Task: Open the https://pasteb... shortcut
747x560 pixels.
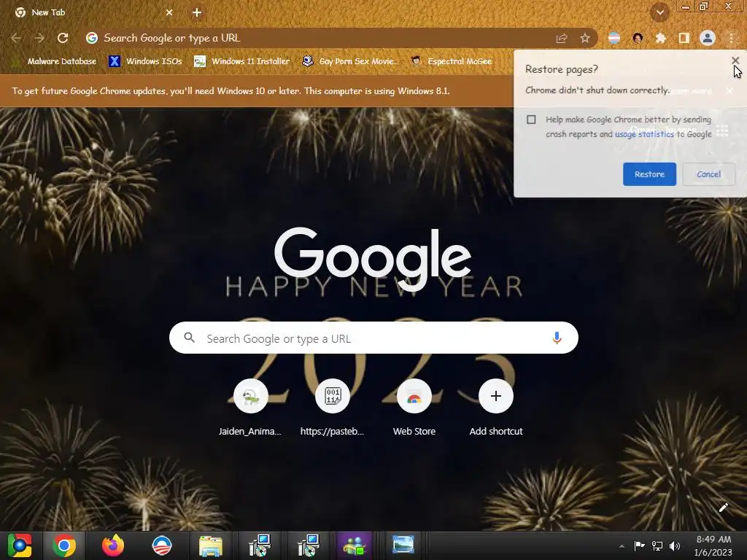Action: (332, 408)
